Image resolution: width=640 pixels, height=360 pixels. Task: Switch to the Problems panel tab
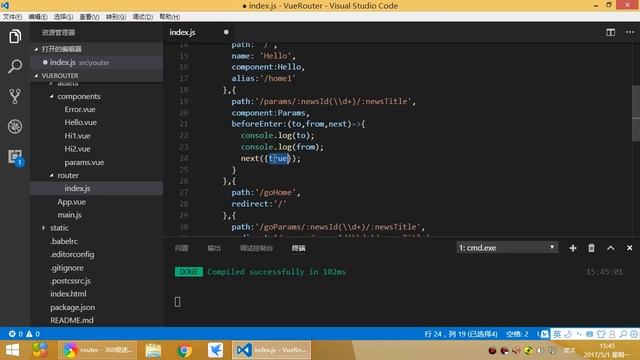(x=182, y=248)
